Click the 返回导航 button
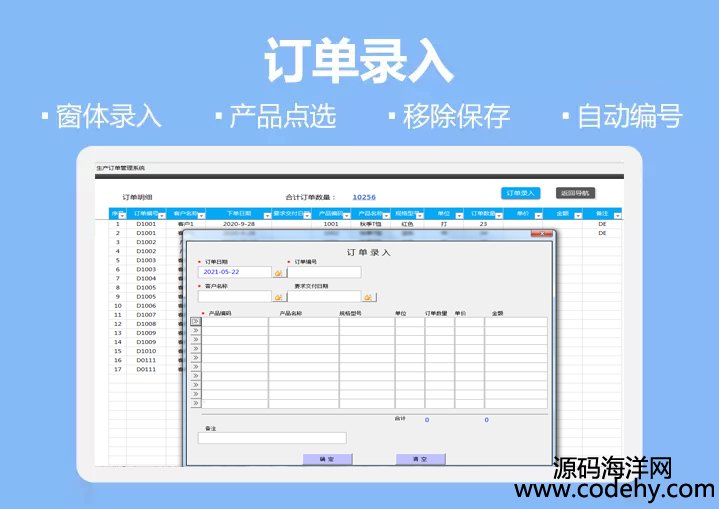 (575, 193)
